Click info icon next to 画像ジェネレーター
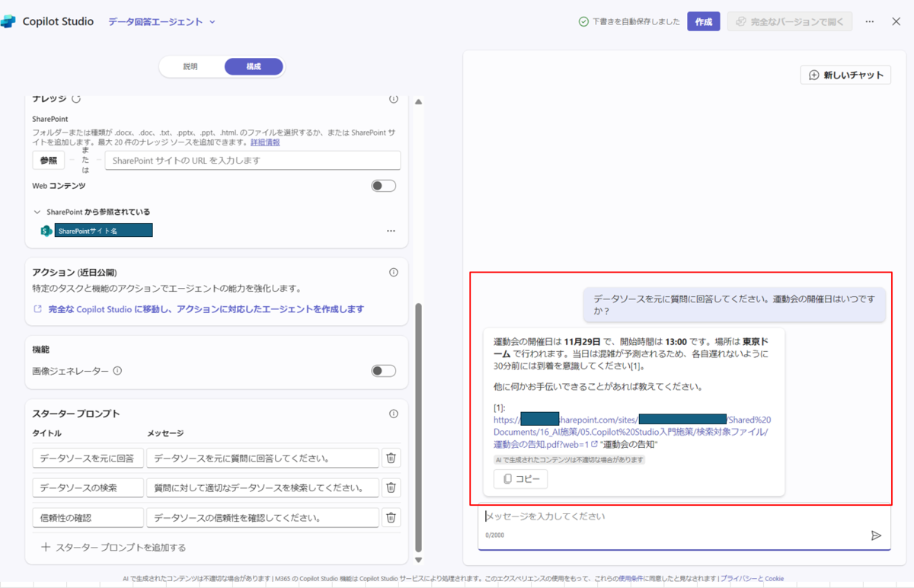 [117, 371]
